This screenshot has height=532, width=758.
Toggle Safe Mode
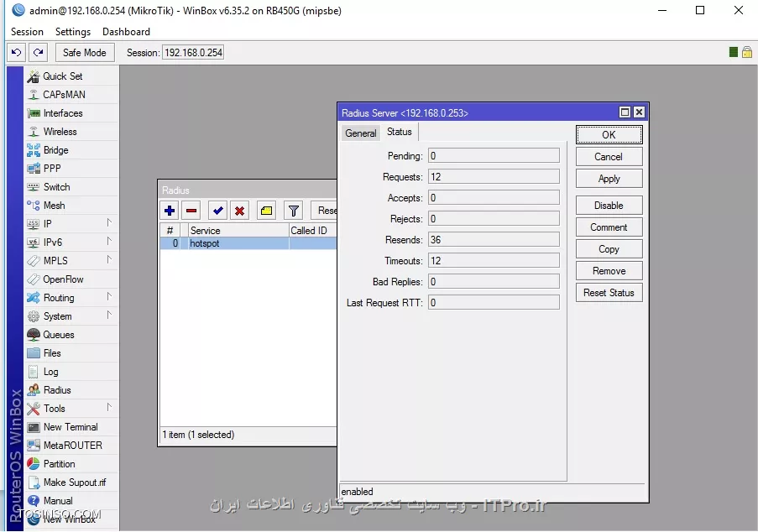coord(85,52)
